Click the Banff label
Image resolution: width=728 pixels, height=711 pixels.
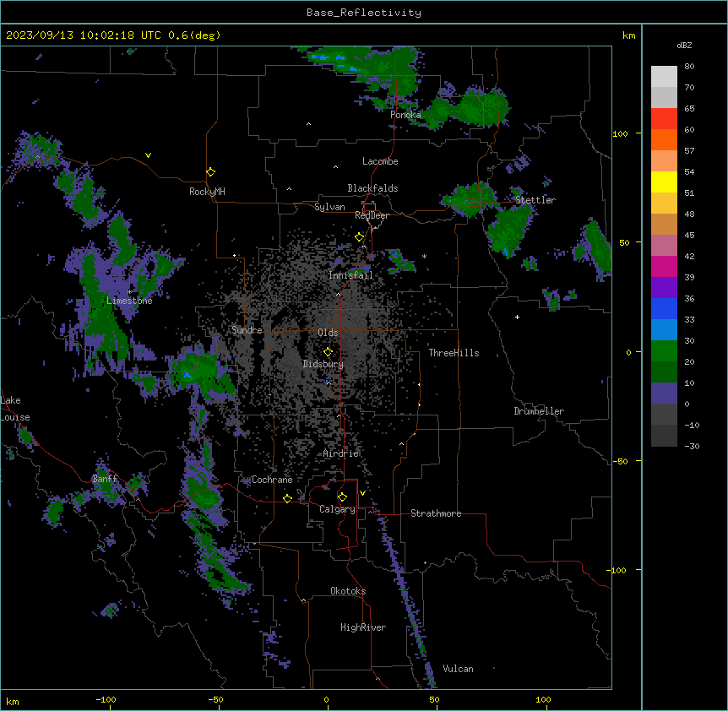click(x=105, y=479)
